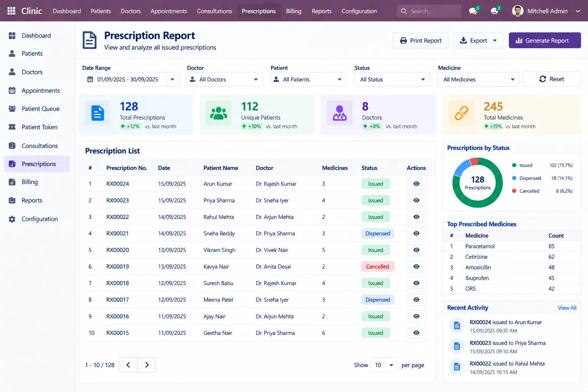Click the sidebar Reports chart icon
Screen dimensions: 588x392
[12, 200]
